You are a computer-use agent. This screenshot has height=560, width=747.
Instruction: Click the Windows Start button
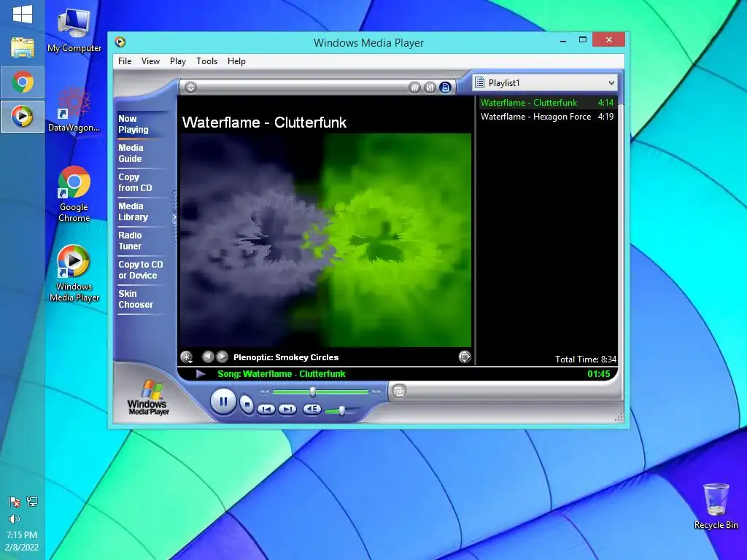pos(23,15)
